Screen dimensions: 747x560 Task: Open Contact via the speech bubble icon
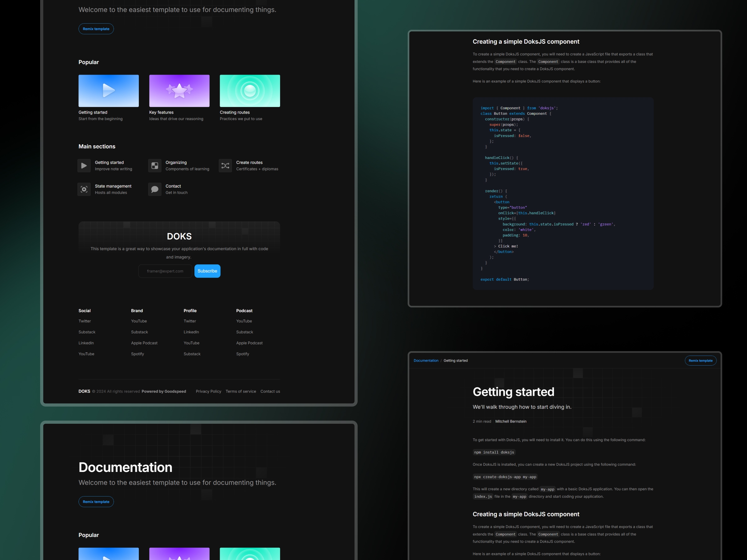tap(154, 189)
